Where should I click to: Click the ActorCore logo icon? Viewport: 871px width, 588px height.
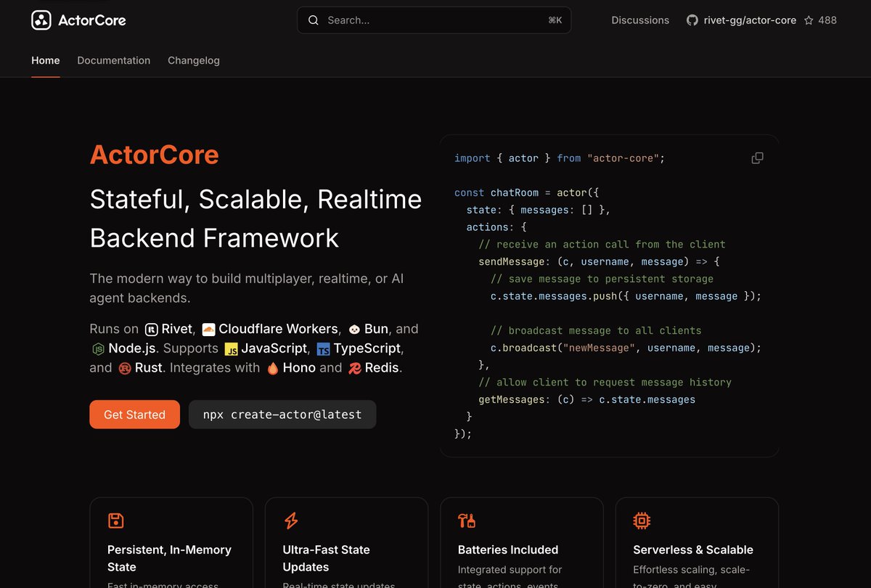(41, 20)
